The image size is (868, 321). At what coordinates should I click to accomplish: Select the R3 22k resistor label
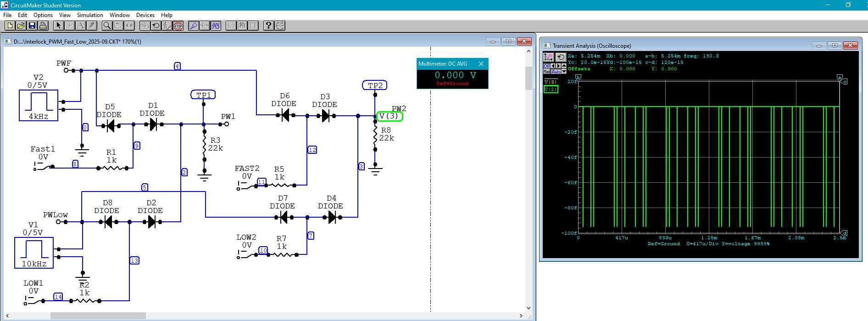(x=215, y=144)
